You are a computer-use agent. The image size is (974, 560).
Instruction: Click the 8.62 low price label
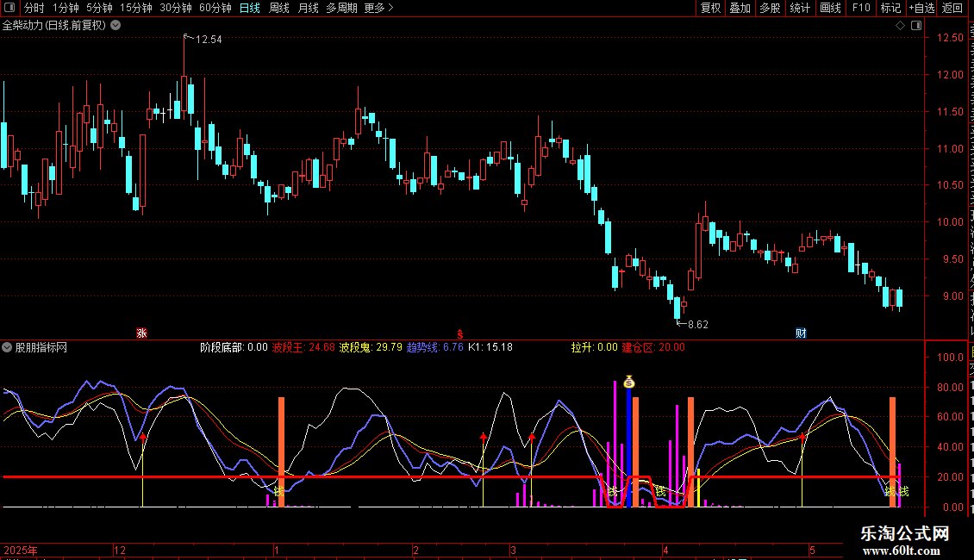pyautogui.click(x=697, y=324)
